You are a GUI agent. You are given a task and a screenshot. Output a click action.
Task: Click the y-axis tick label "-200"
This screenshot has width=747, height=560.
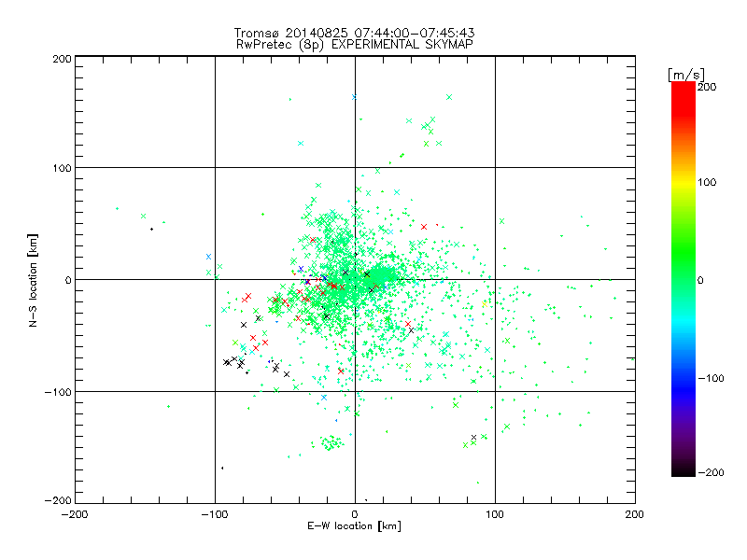pyautogui.click(x=58, y=501)
